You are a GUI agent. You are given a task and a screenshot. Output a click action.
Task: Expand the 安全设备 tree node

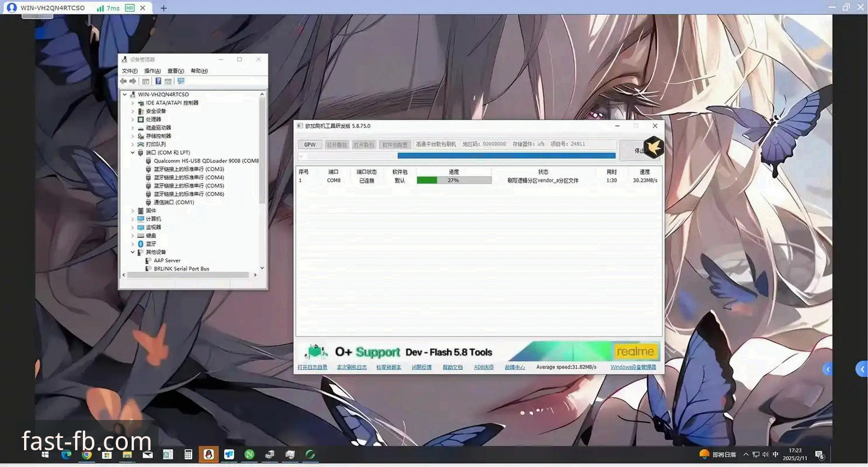click(x=133, y=111)
